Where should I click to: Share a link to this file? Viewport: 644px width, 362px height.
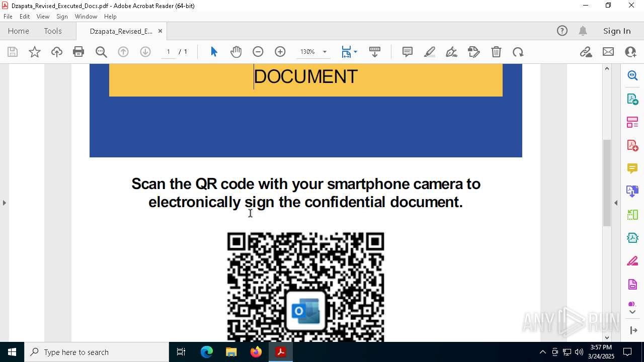[586, 52]
